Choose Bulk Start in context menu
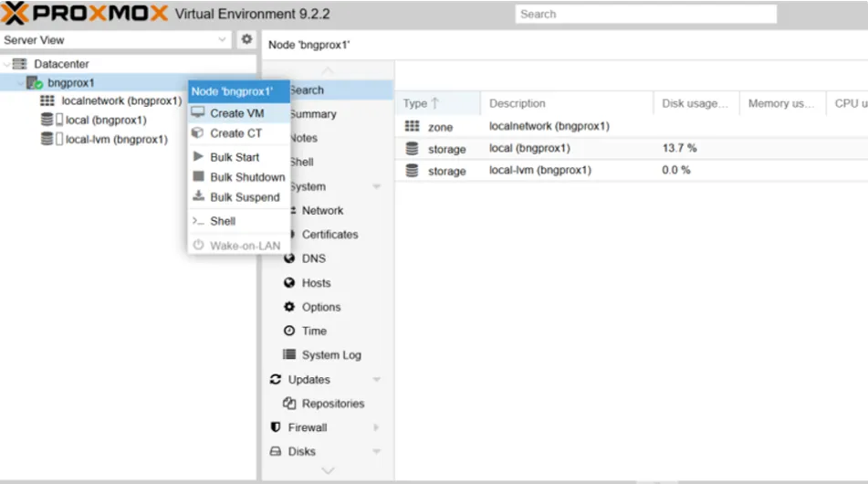 pyautogui.click(x=238, y=157)
